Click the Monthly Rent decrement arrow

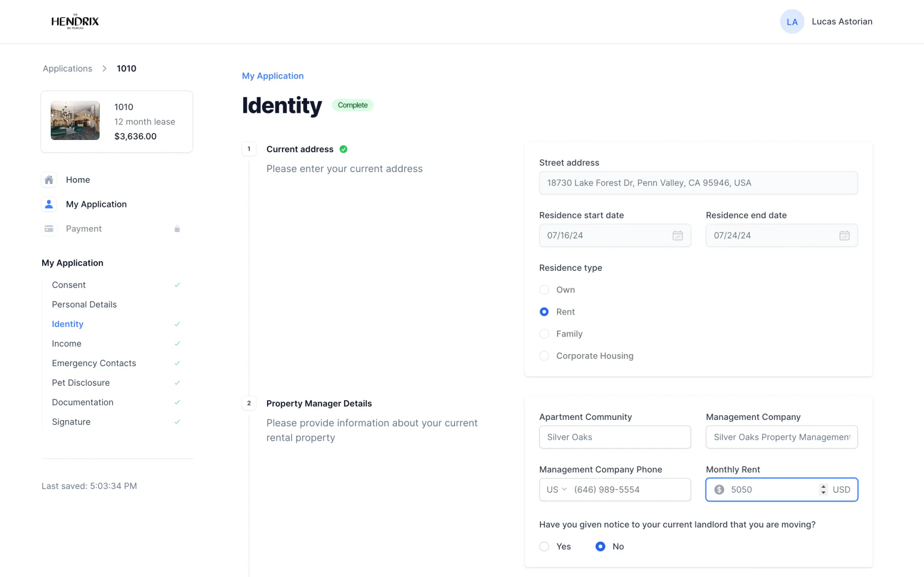tap(823, 493)
